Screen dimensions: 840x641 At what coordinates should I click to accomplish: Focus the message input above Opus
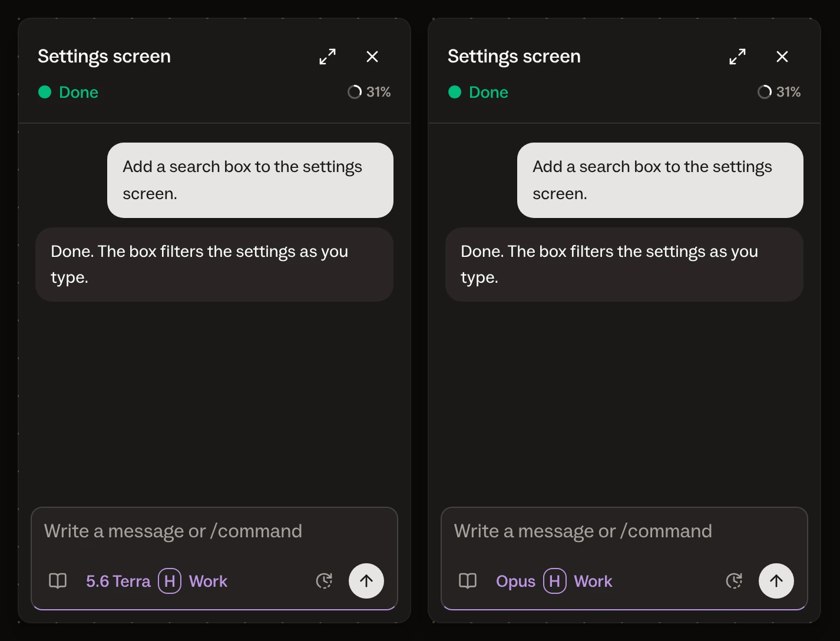624,531
